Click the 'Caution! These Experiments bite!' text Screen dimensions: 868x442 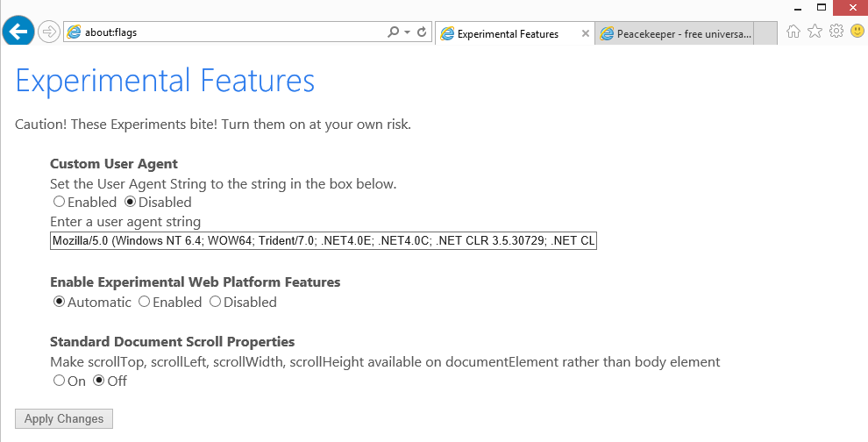pos(116,124)
